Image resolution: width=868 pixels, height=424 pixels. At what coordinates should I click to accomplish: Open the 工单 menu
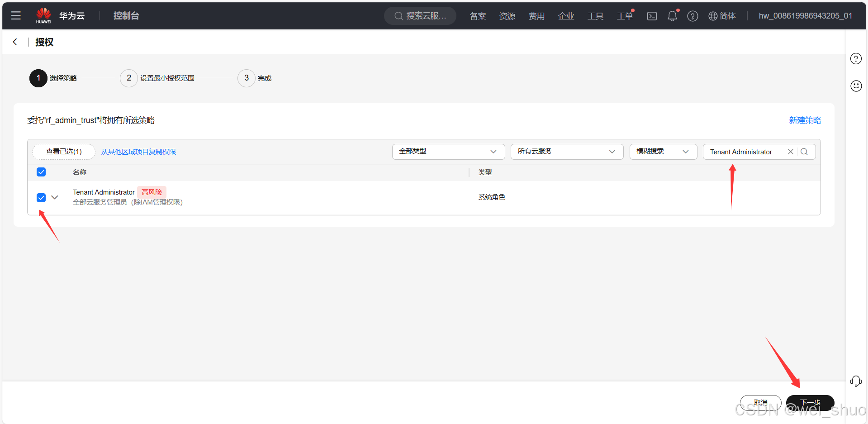625,16
